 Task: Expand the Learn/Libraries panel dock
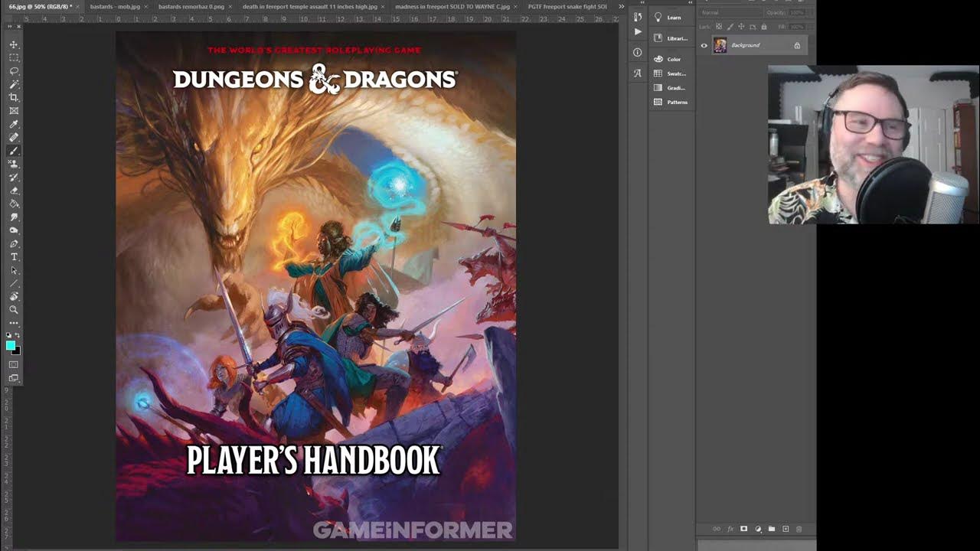coord(691,2)
